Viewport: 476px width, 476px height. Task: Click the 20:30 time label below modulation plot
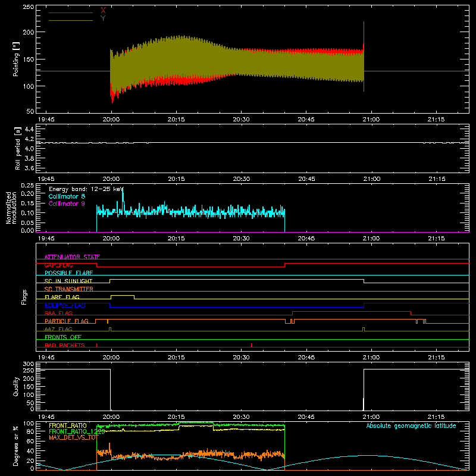coord(242,239)
